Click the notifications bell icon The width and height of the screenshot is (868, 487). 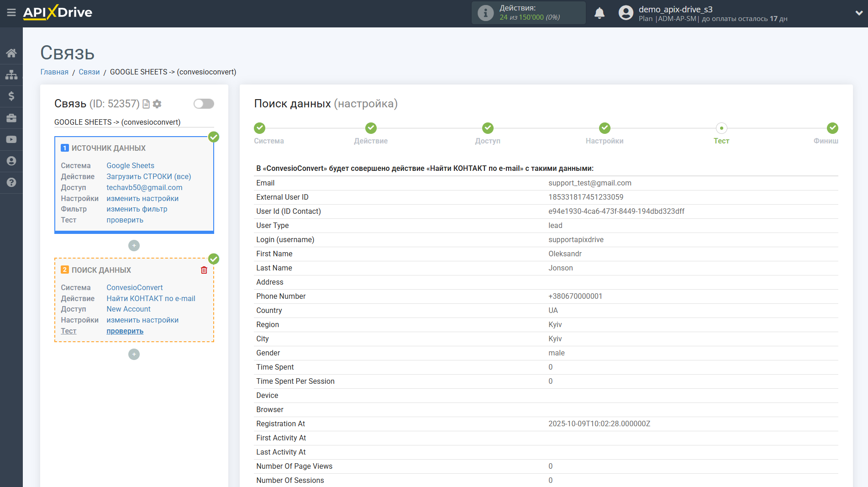600,13
